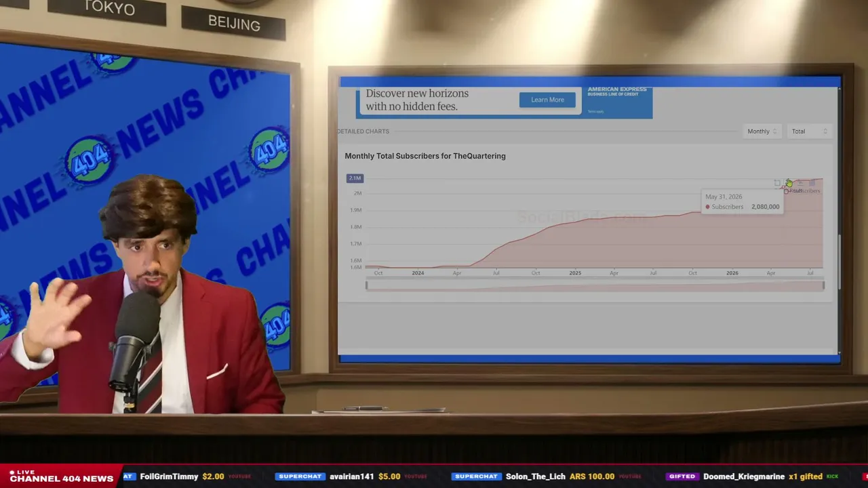Screen dimensions: 868x488
Task: Click the TOKYO sign above the screen
Action: [x=108, y=9]
